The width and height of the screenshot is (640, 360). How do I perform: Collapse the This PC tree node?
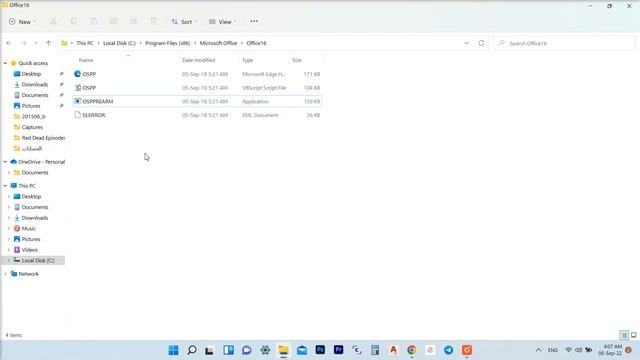point(5,186)
